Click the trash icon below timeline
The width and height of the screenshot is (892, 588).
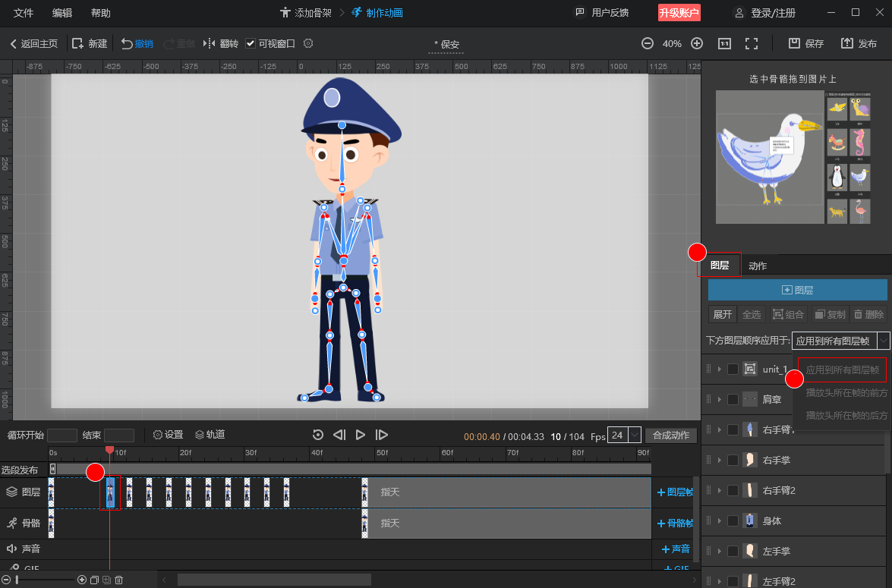point(119,580)
